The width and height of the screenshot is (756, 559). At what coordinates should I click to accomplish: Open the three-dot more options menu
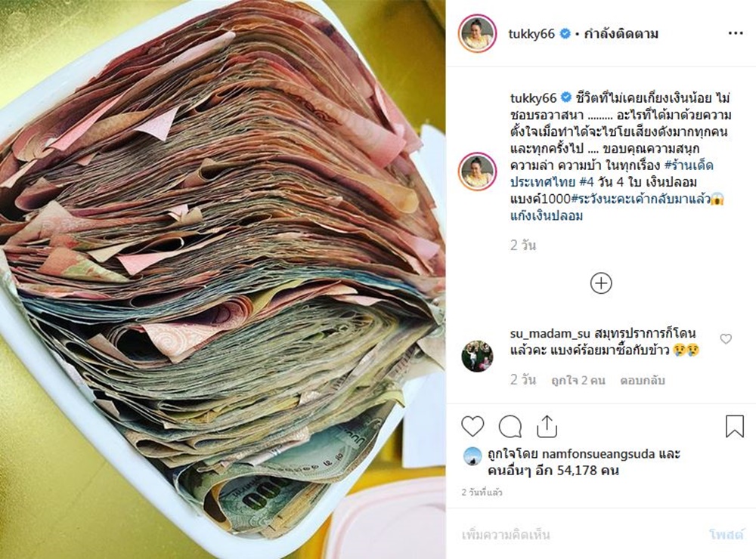[x=736, y=33]
